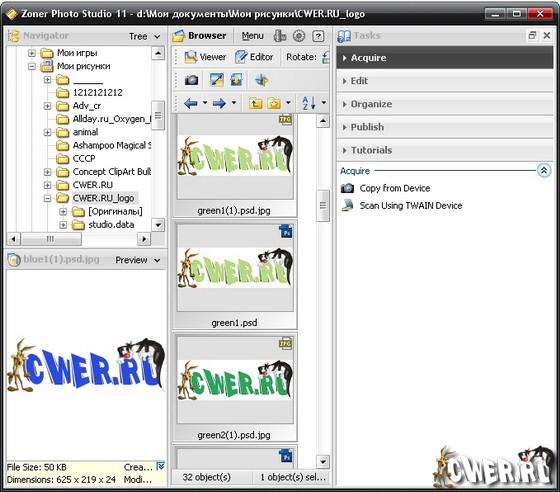The height and width of the screenshot is (492, 560).
Task: Click the speaker/device icon beside Menu
Action: coord(280,36)
